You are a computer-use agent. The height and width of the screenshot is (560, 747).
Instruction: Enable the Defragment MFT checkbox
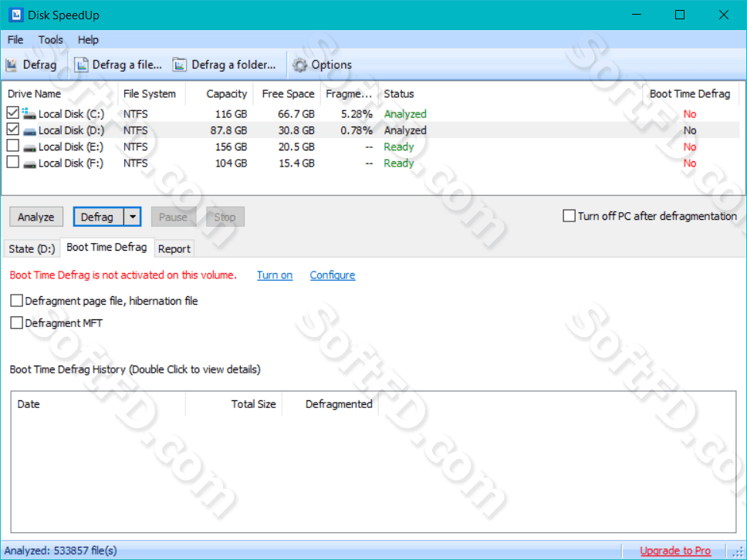[x=17, y=323]
